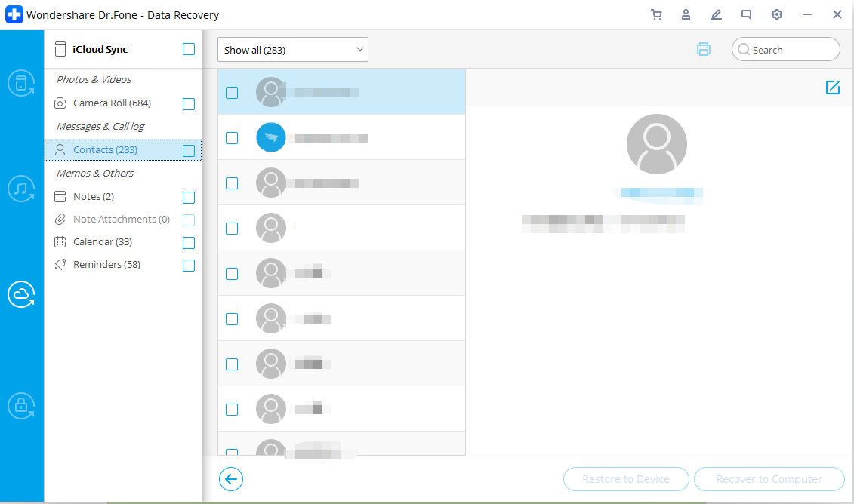The image size is (854, 504).
Task: Open the shopping cart icon
Action: tap(656, 14)
